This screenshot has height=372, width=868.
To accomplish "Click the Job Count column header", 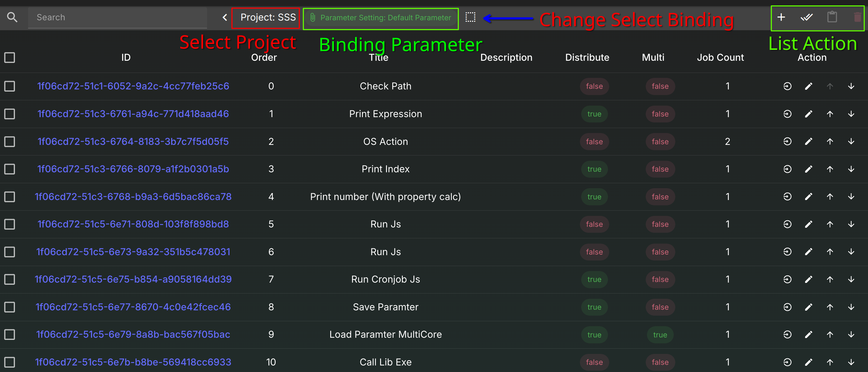I will 720,58.
